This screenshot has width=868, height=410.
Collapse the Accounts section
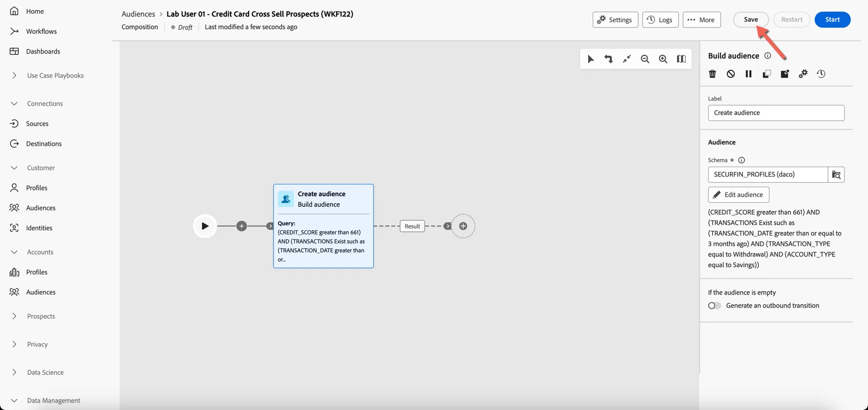14,252
